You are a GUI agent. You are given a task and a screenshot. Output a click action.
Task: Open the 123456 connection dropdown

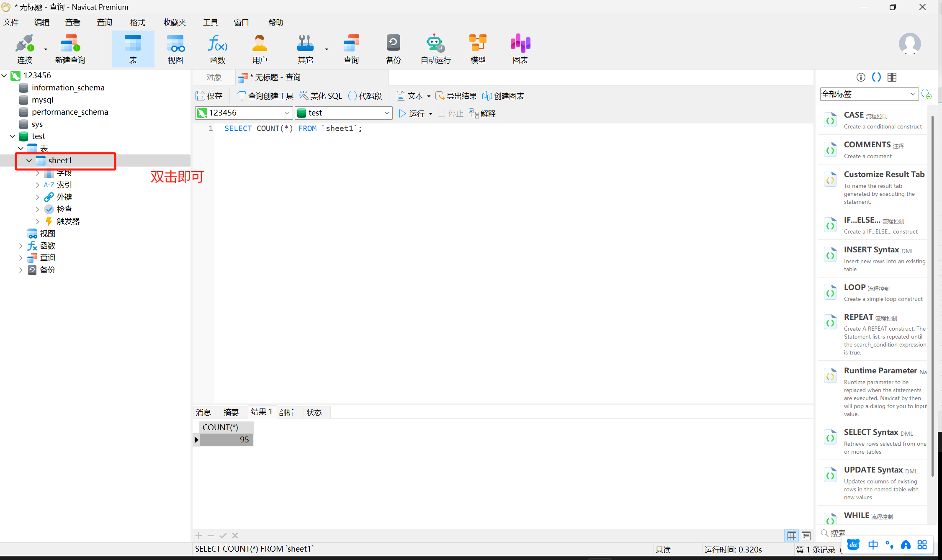pyautogui.click(x=287, y=113)
